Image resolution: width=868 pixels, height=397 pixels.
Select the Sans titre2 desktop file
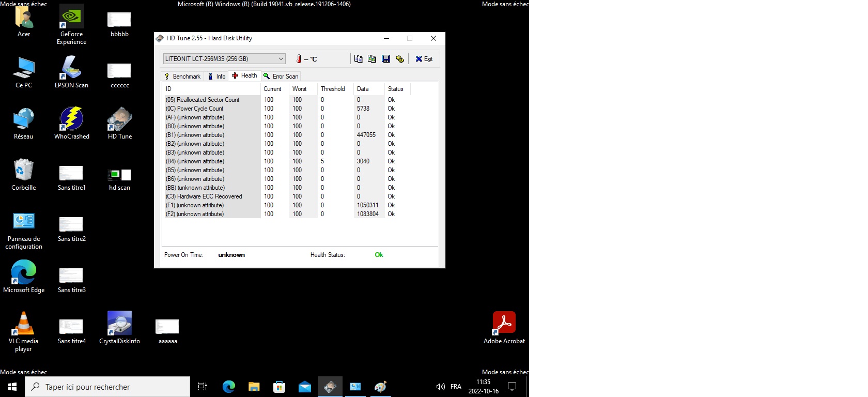[71, 229]
